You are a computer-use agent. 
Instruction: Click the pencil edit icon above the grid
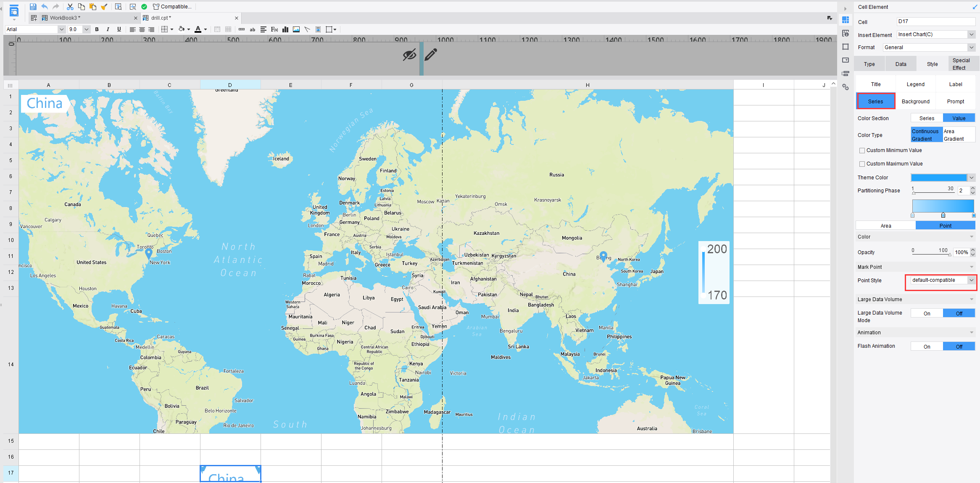click(x=431, y=55)
